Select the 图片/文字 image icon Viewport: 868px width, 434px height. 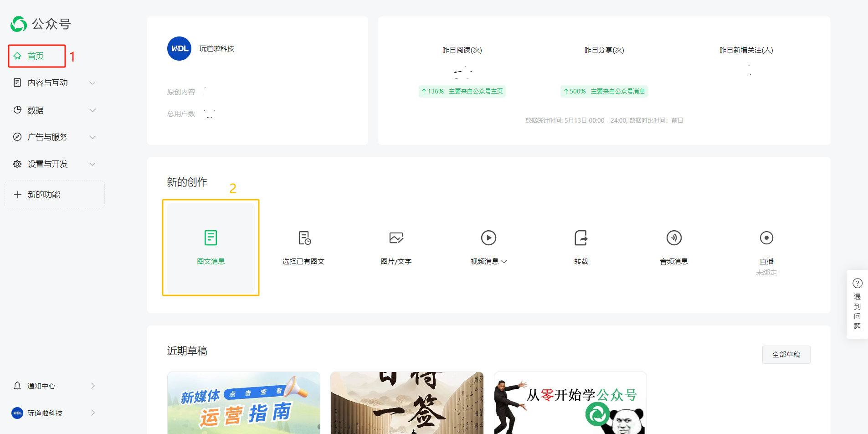(x=396, y=238)
